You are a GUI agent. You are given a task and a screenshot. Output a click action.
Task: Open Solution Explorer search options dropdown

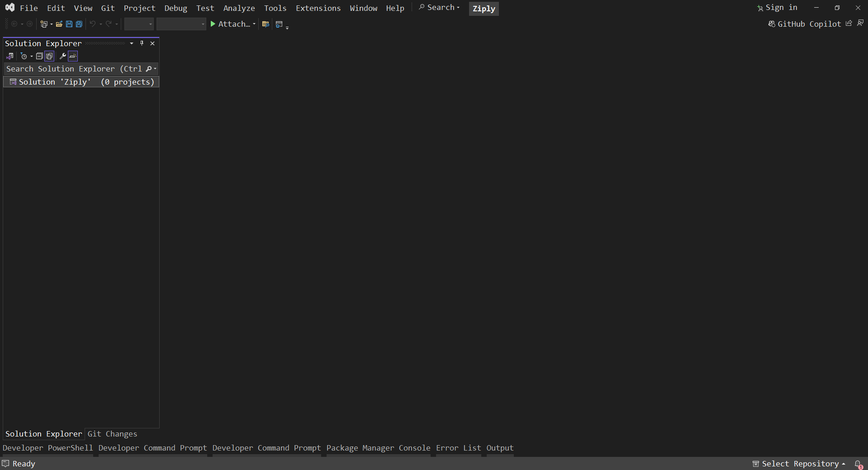(x=155, y=69)
